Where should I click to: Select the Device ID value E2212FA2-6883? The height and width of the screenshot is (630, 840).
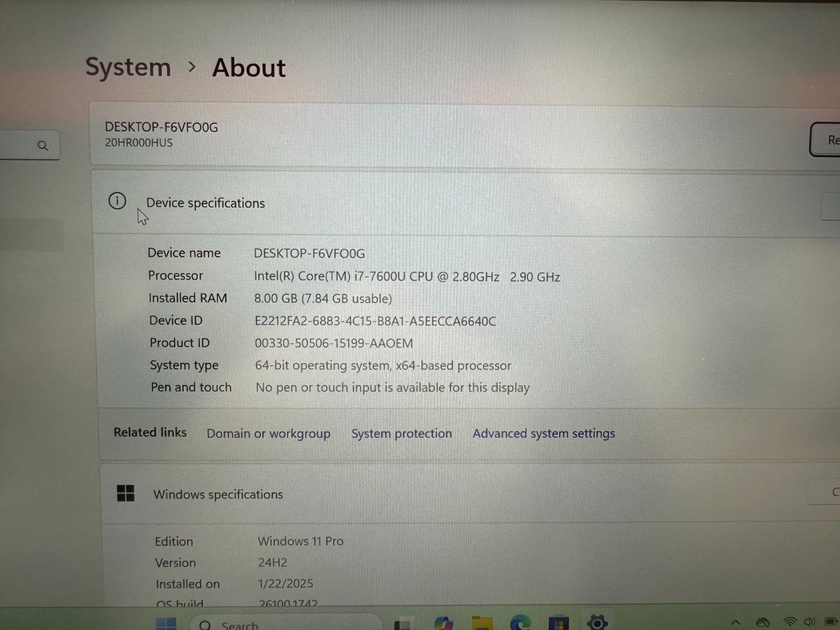(375, 321)
